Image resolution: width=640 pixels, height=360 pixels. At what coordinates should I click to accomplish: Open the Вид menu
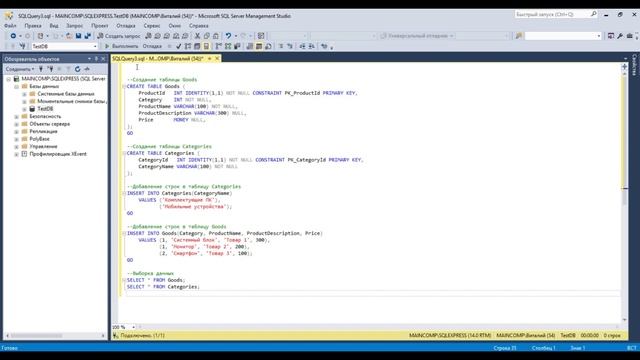[x=54, y=25]
